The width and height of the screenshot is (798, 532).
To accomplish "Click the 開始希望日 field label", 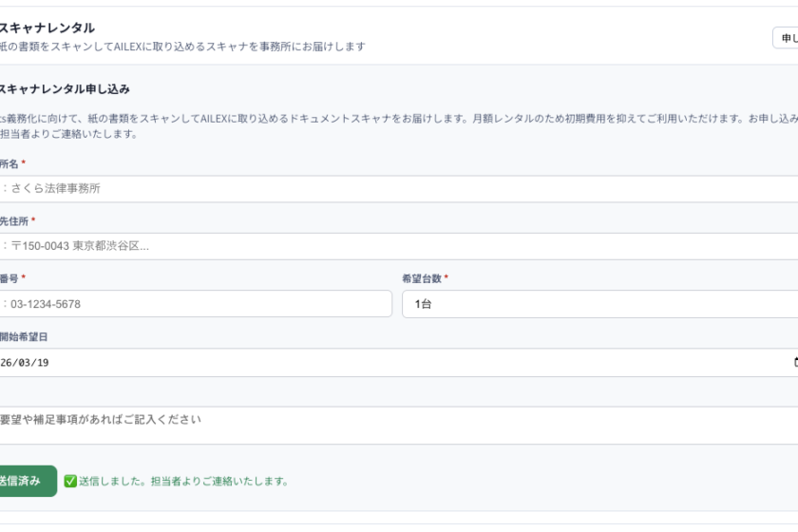I will pos(23,336).
